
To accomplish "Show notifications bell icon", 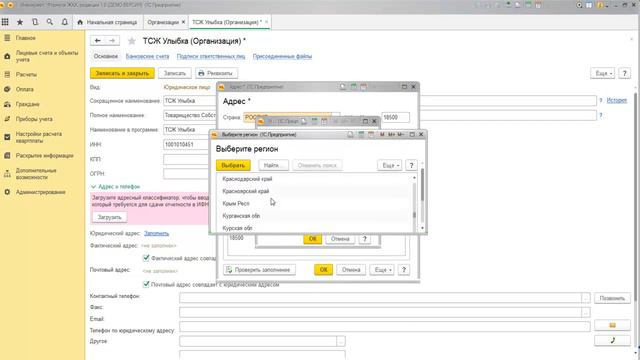I will coord(64,22).
